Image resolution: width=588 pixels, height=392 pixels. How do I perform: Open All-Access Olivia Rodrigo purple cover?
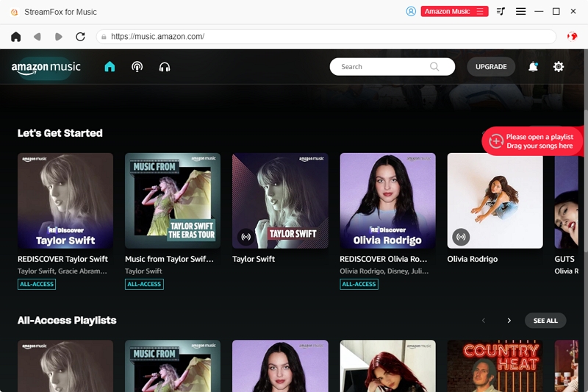(x=280, y=366)
